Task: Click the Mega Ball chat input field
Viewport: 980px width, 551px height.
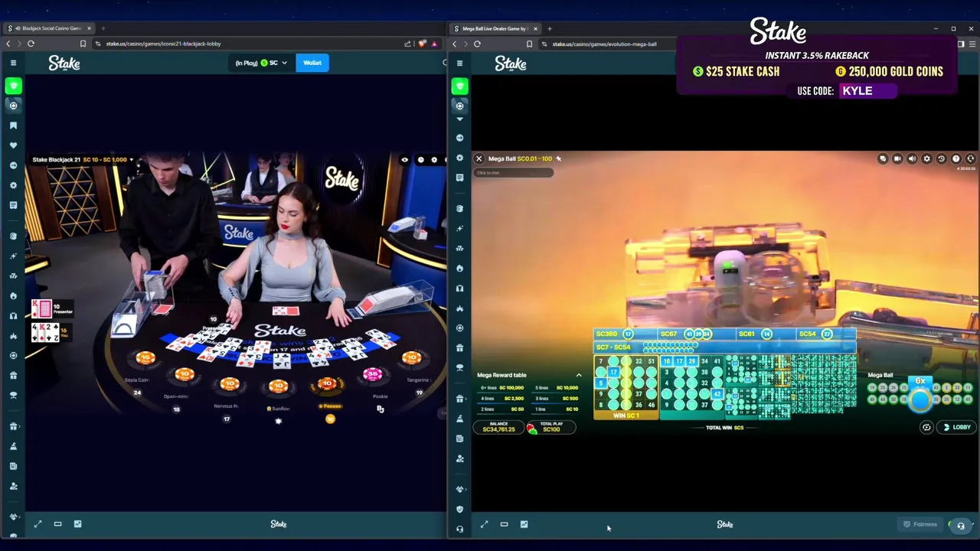Action: [513, 173]
